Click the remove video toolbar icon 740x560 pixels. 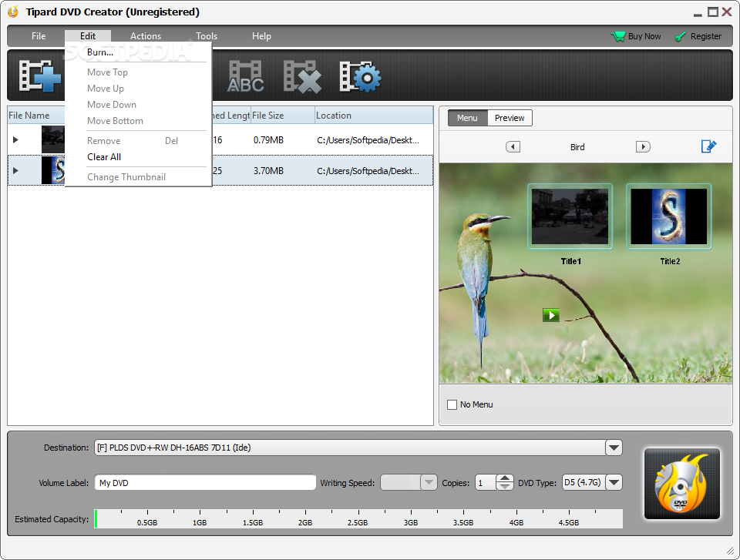tap(302, 76)
